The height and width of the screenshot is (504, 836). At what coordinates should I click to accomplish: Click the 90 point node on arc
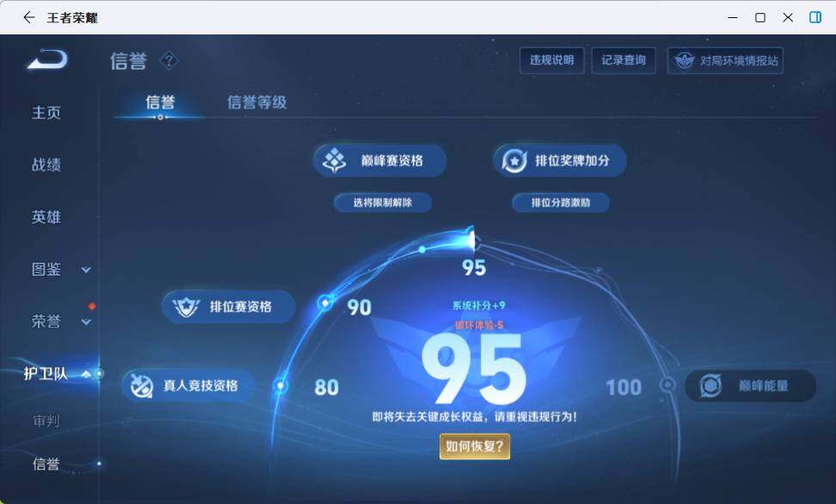tap(325, 303)
